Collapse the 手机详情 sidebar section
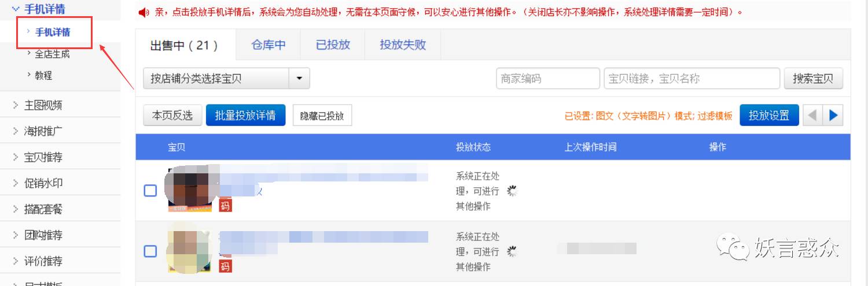868x286 pixels. point(45,9)
